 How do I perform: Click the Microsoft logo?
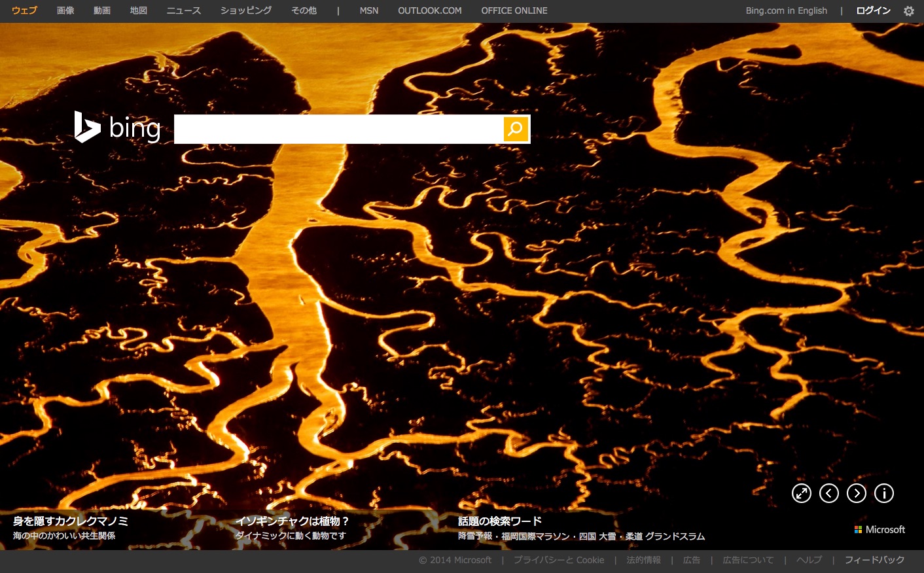(x=880, y=530)
